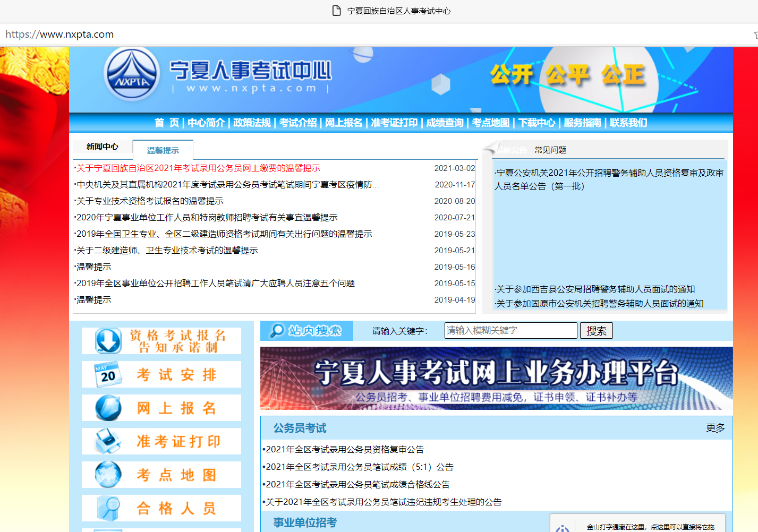Screen dimensions: 758x532
Task: Open 关于专业技术资格考试报名的温馨提示
Action: 150,201
